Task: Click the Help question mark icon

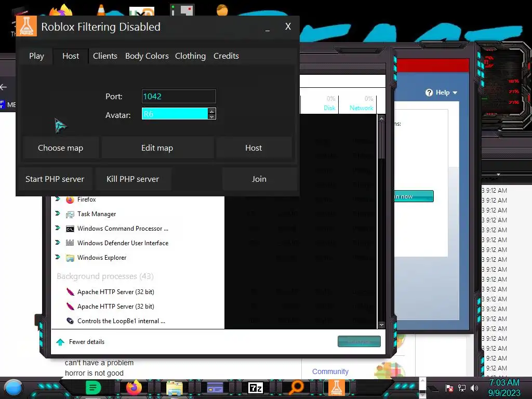Action: [429, 92]
